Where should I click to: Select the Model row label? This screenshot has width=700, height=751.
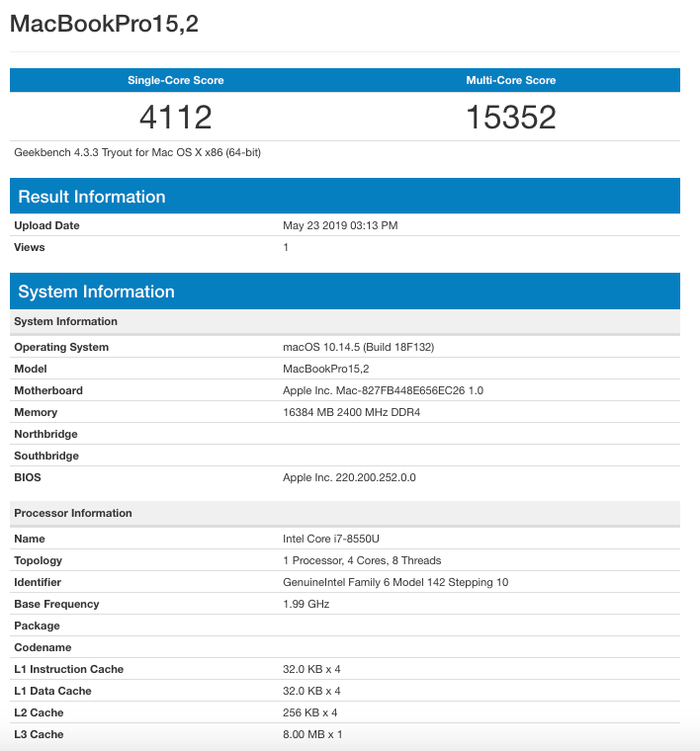coord(31,369)
